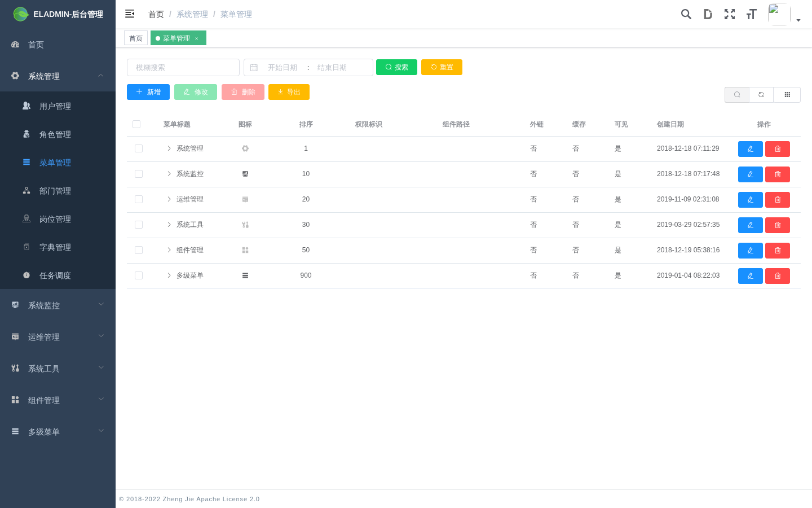Focus the 模糊搜索 input field
This screenshot has width=812, height=508.
coord(183,67)
